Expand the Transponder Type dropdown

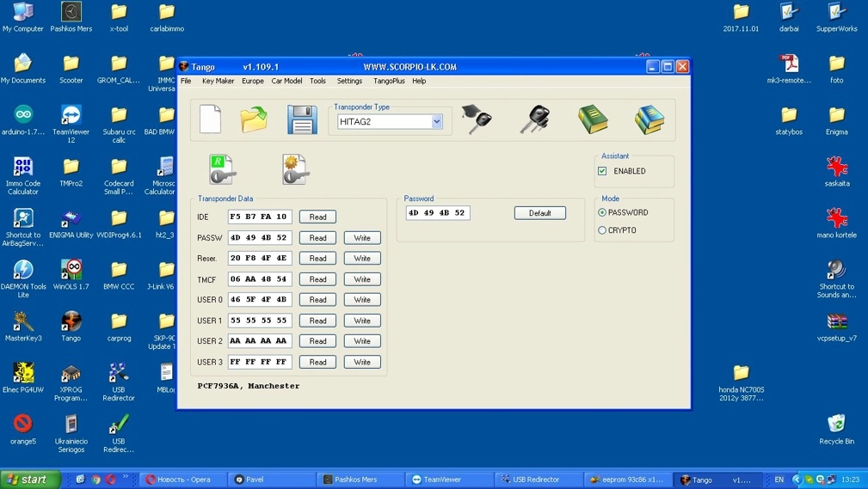[437, 122]
